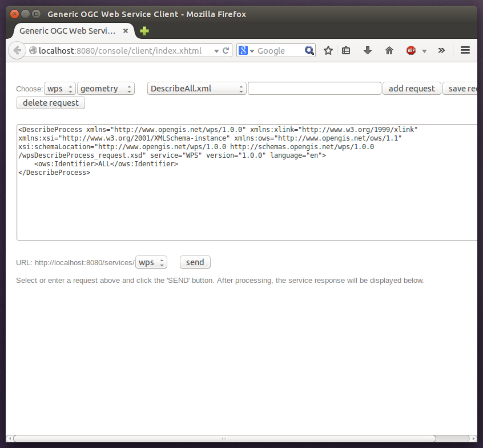Viewport: 483px width, 448px height.
Task: Open a new browser tab with the plus
Action: [144, 31]
